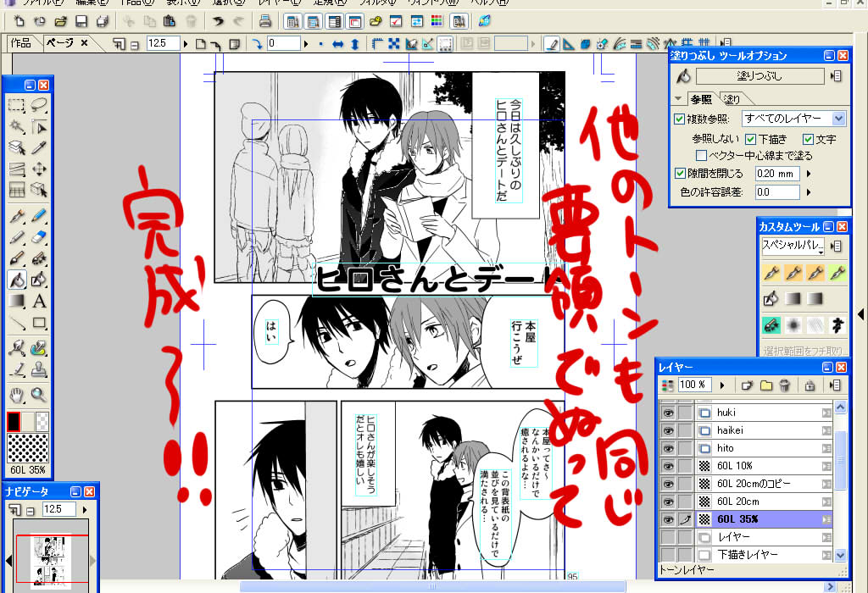This screenshot has height=593, width=868.
Task: Expand the 0.20 mm value arrow
Action: pyautogui.click(x=809, y=174)
